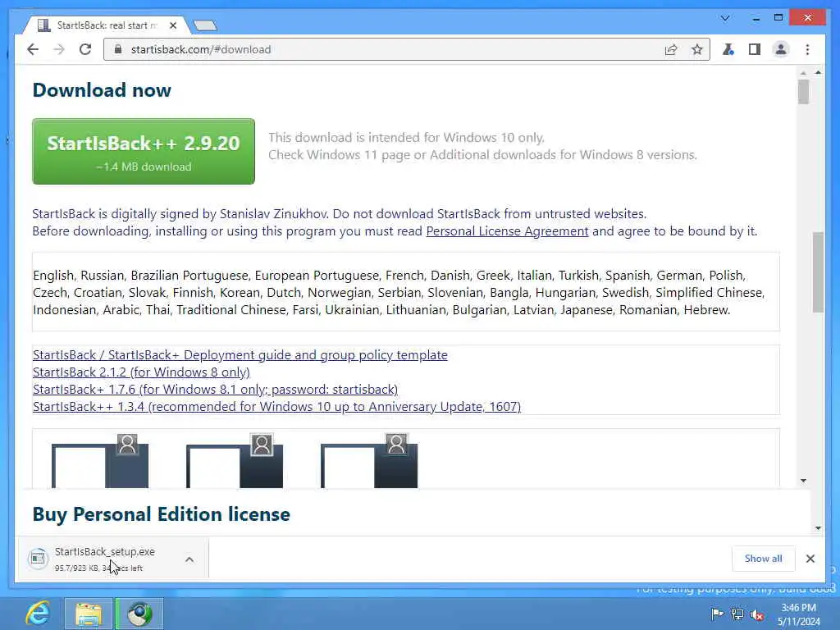
Task: Select the third start menu style thumbnail
Action: tap(369, 461)
